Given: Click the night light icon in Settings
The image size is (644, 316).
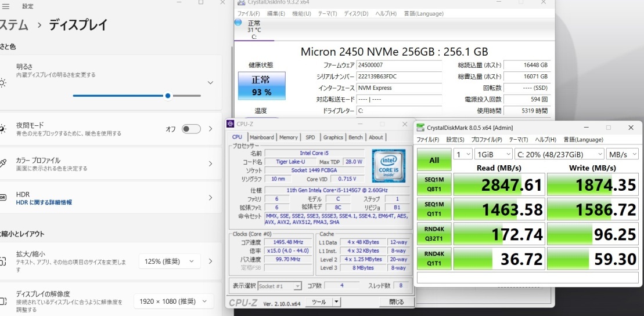Looking at the screenshot, I should (x=2, y=129).
